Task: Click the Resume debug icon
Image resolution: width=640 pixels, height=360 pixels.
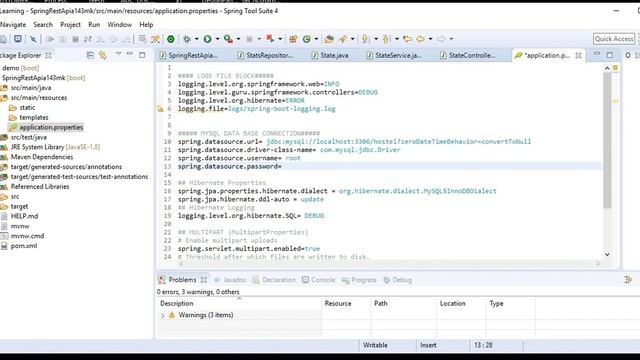Action: tap(50, 39)
